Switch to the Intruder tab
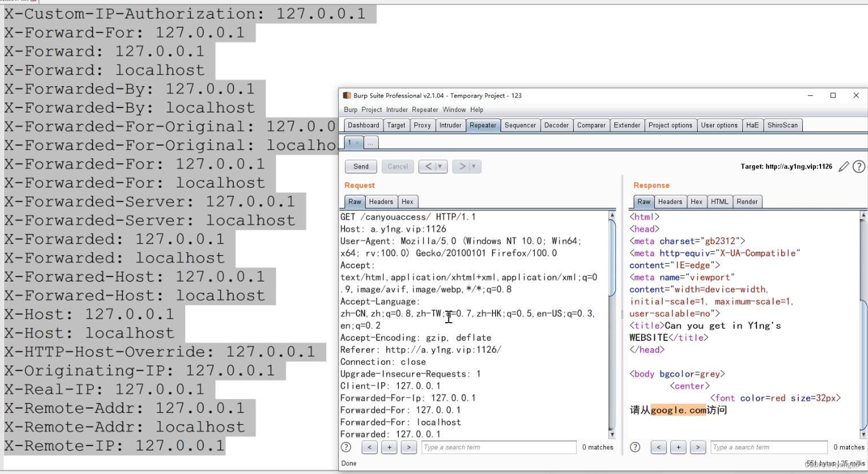Image resolution: width=868 pixels, height=474 pixels. click(450, 125)
